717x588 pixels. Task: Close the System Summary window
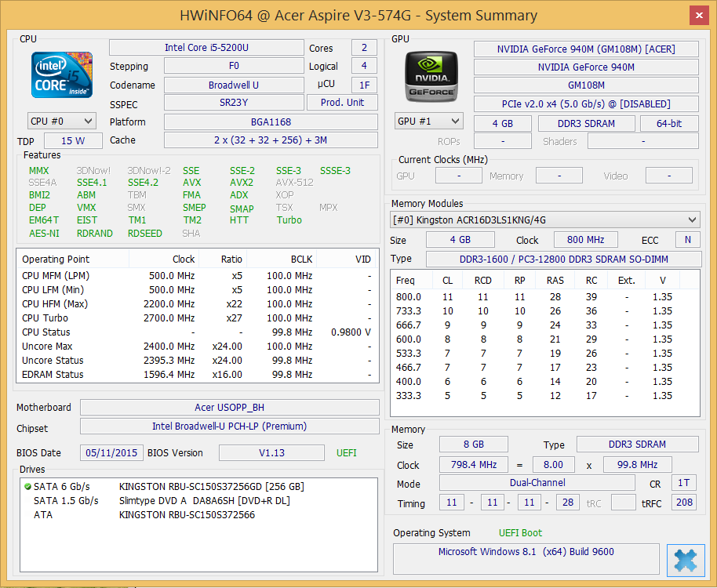coord(699,16)
